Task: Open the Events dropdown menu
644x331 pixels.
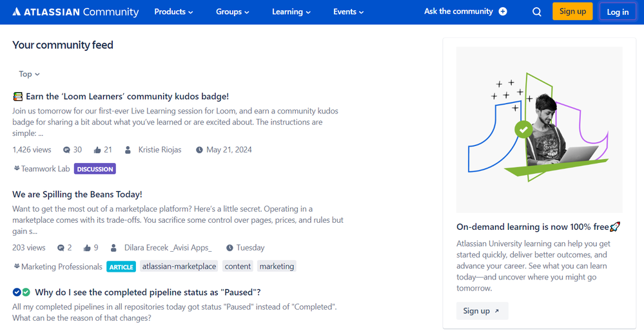Action: (348, 12)
